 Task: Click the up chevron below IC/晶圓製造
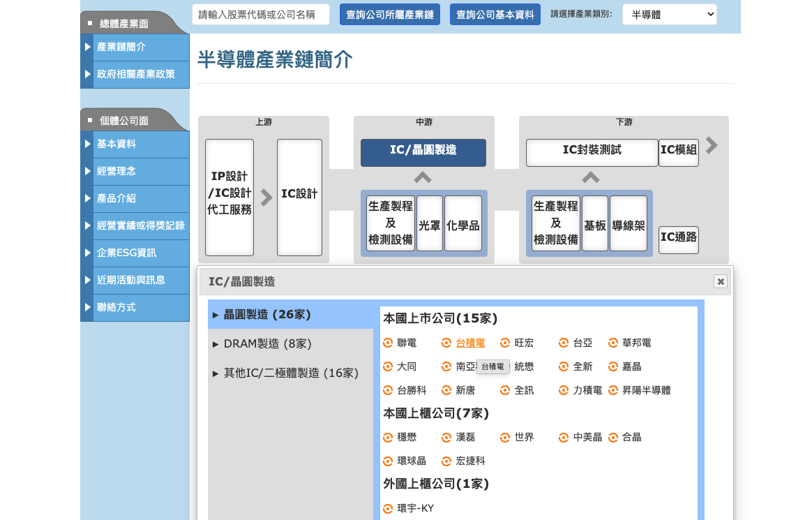coord(423,178)
